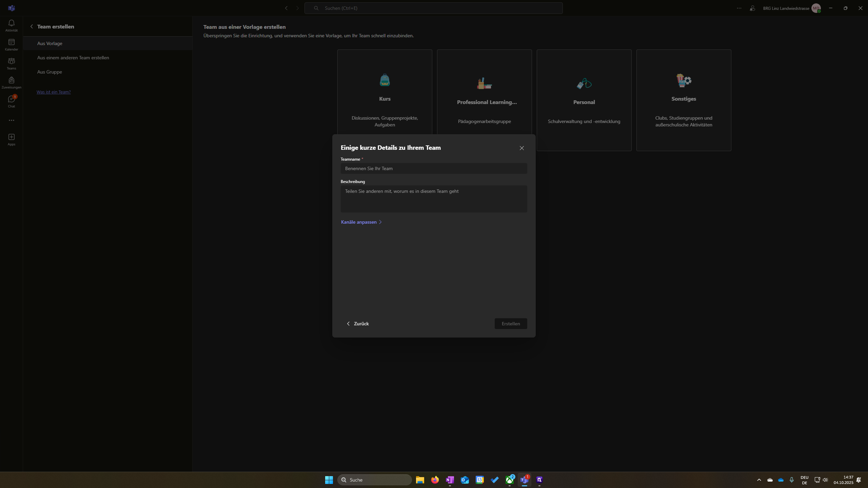Select the Teams sidebar icon
The width and height of the screenshot is (868, 488).
12,61
